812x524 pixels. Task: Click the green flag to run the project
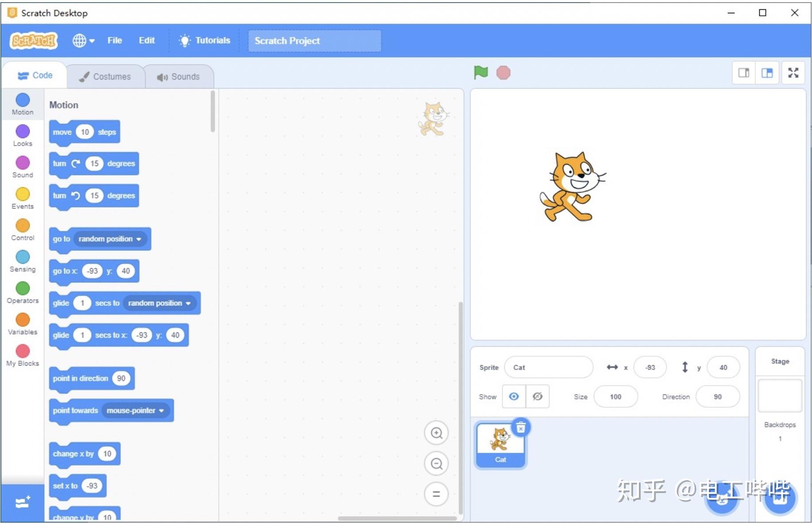pyautogui.click(x=481, y=72)
